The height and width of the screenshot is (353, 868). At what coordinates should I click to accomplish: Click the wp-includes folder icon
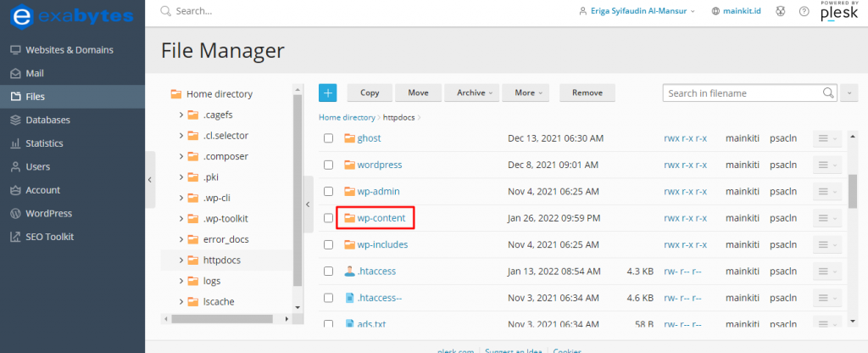[349, 244]
